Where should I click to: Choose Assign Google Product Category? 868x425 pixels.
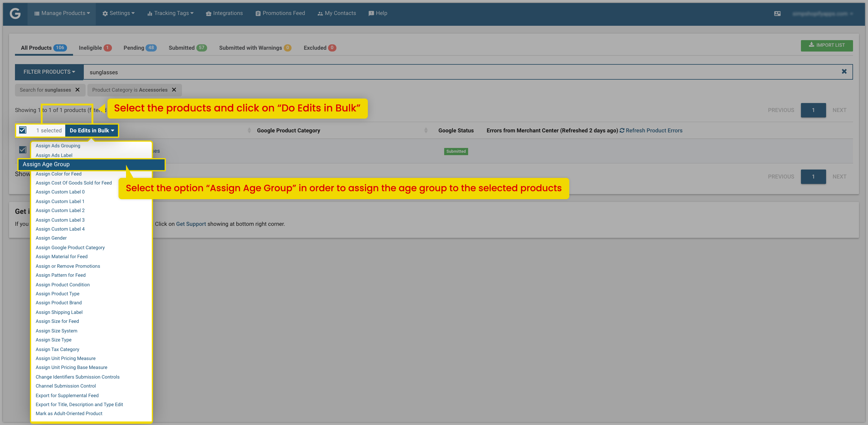tap(70, 248)
